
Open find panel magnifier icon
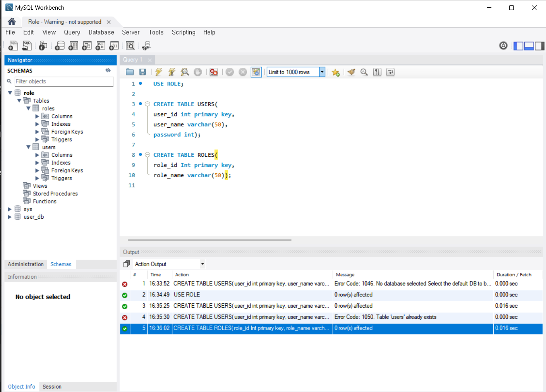tap(364, 72)
